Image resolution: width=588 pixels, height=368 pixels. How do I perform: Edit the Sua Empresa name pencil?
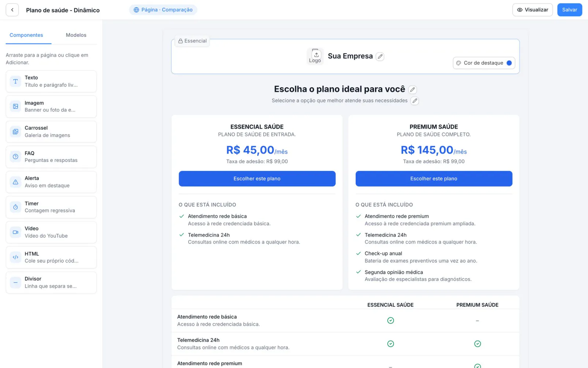point(380,56)
